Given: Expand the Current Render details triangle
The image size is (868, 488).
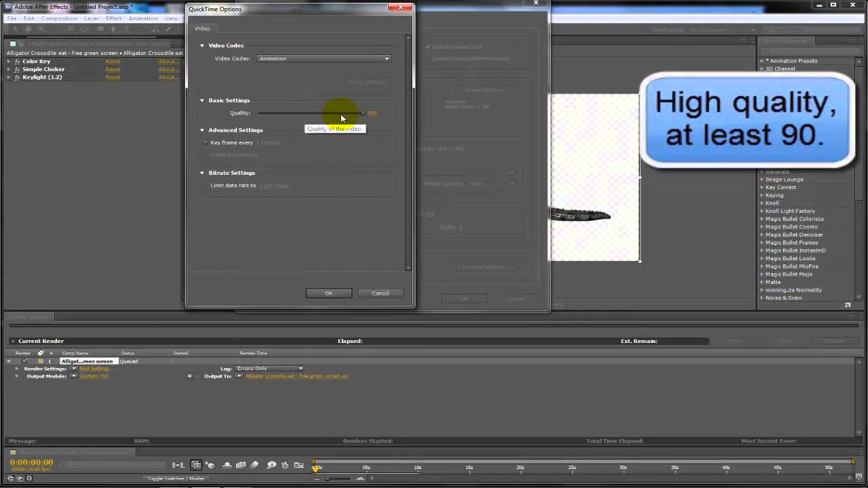Looking at the screenshot, I should pos(12,341).
